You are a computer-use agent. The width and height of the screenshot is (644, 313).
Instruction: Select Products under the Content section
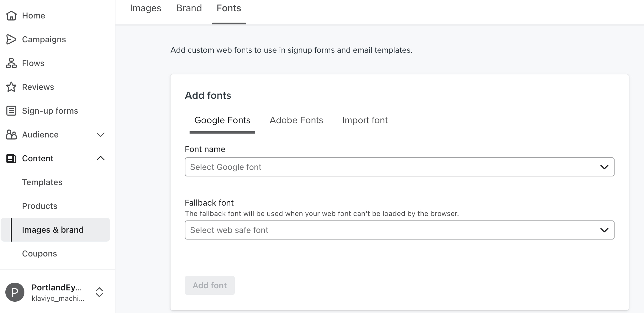[x=40, y=206]
